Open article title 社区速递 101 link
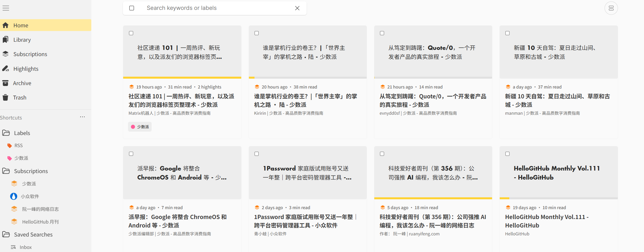Image resolution: width=644 pixels, height=252 pixels. [x=182, y=100]
